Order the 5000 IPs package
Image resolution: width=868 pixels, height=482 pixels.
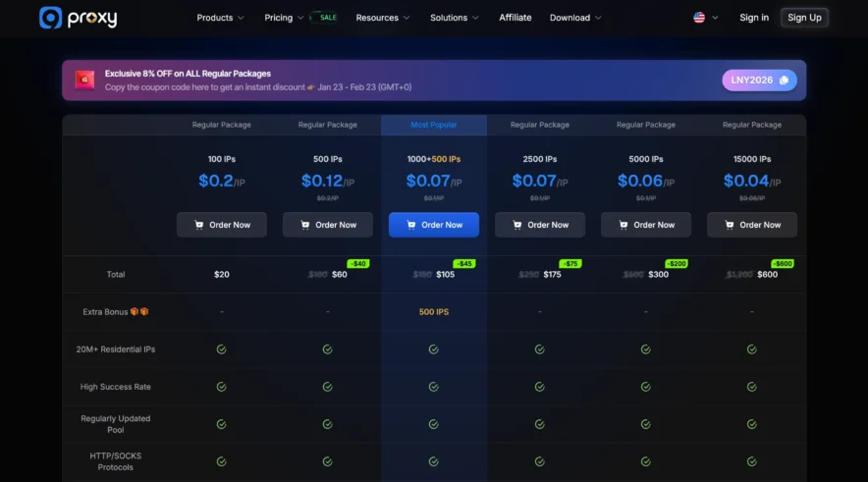coord(646,225)
